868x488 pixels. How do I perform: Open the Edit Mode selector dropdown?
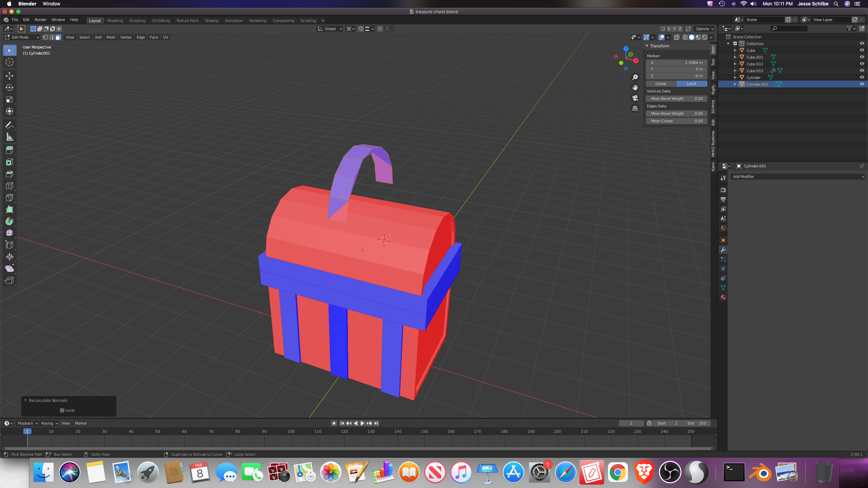[x=22, y=37]
